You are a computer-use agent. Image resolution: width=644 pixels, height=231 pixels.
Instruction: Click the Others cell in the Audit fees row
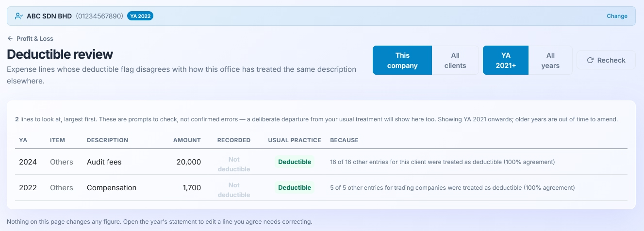pos(62,162)
